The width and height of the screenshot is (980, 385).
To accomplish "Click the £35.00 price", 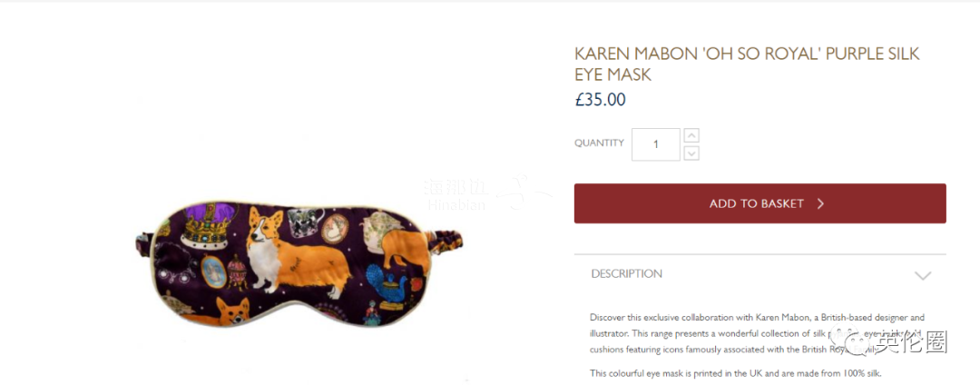I will pos(600,99).
